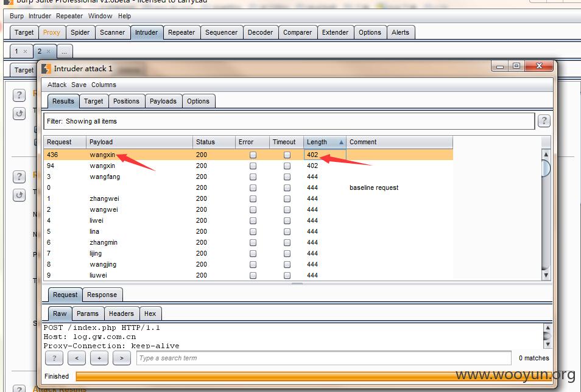Select the wangfang payload row

(248, 177)
